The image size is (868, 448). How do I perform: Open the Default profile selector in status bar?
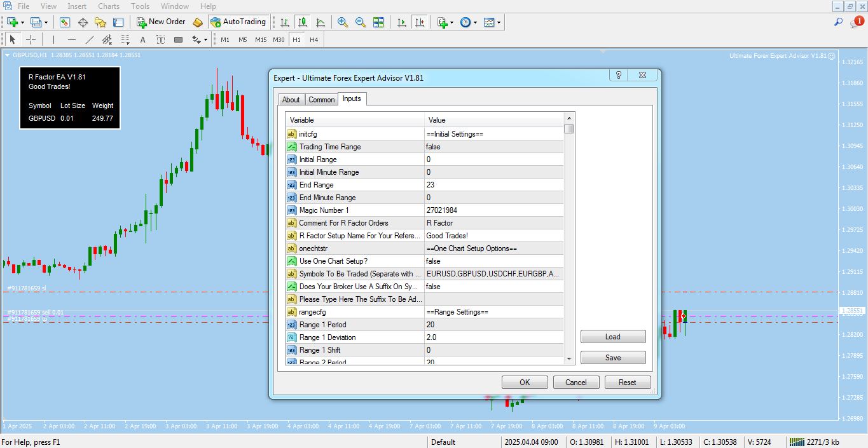tap(443, 442)
